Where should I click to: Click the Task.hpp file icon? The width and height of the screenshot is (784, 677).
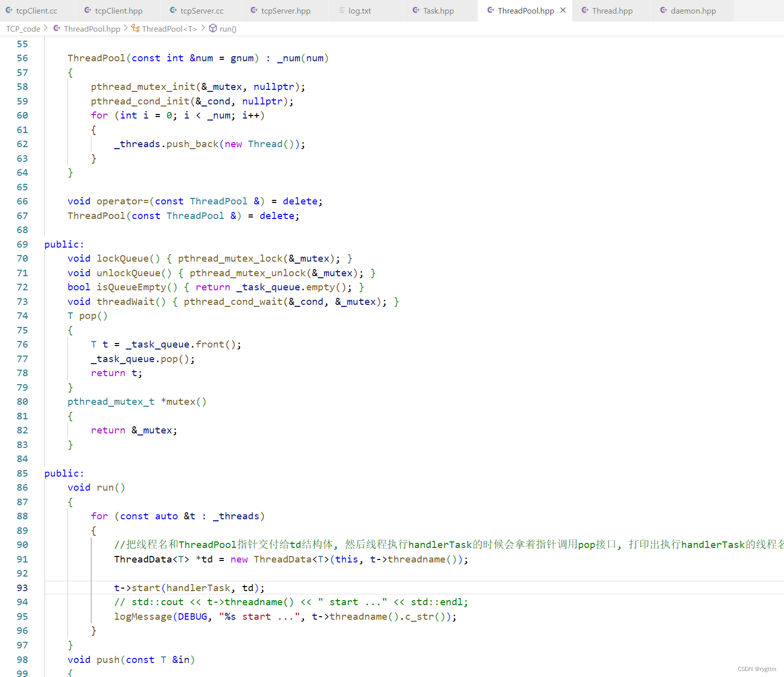416,10
